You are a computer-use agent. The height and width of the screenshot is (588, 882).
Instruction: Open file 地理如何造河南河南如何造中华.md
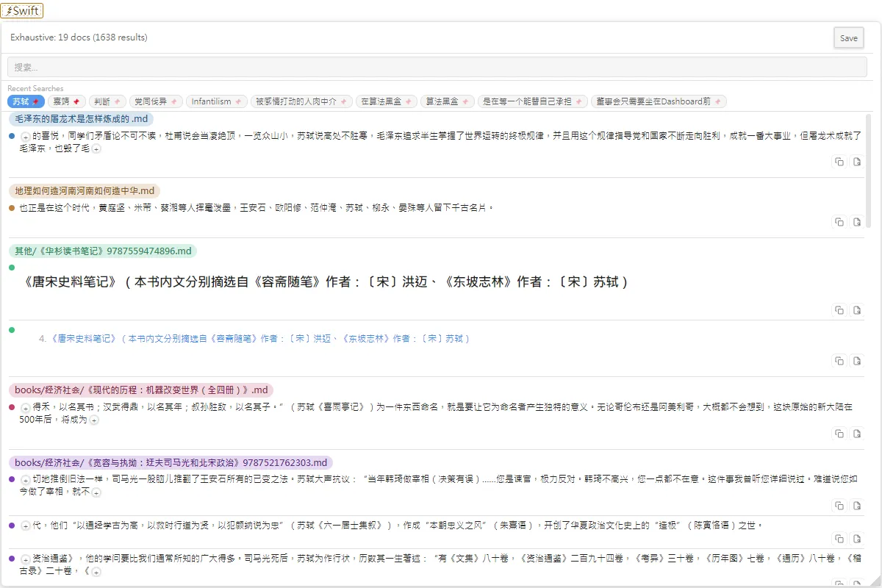[x=85, y=190]
